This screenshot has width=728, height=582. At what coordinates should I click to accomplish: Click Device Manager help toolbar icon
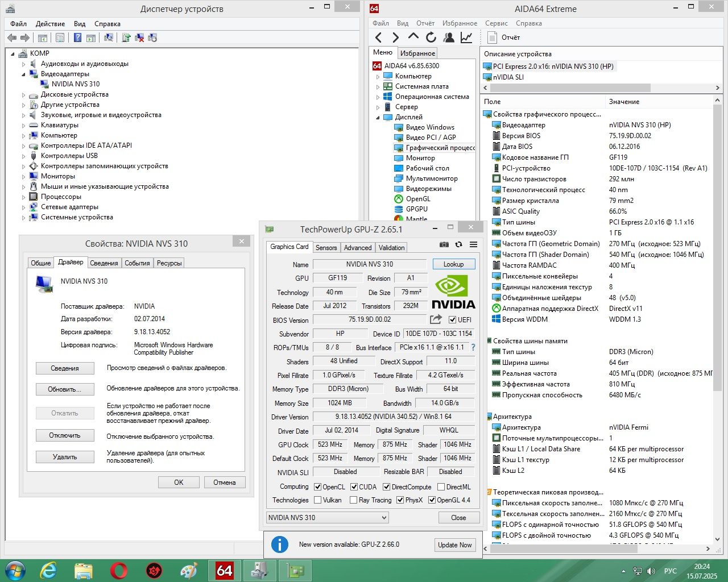tap(78, 38)
